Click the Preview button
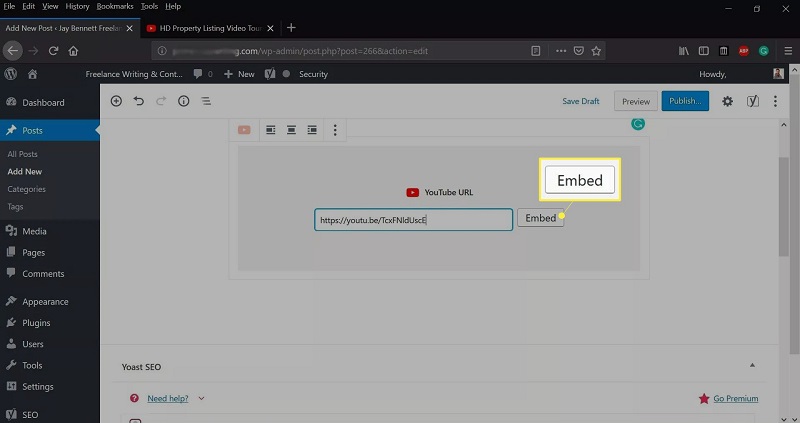800x423 pixels. [636, 101]
